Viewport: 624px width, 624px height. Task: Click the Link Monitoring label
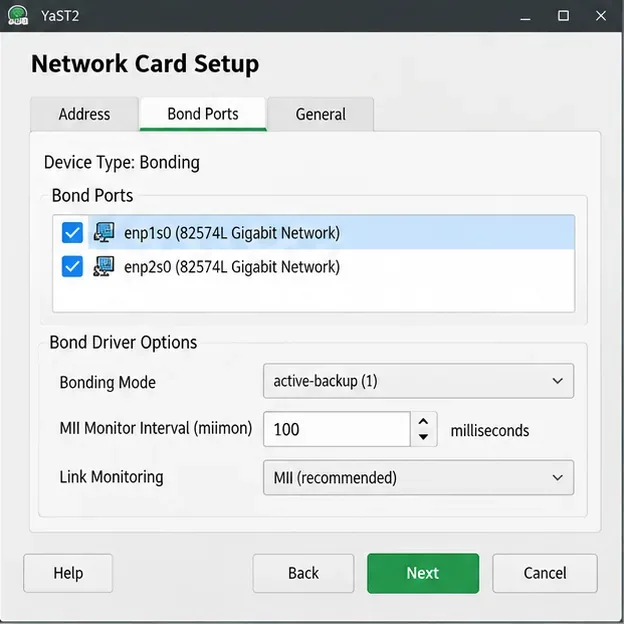tap(111, 477)
